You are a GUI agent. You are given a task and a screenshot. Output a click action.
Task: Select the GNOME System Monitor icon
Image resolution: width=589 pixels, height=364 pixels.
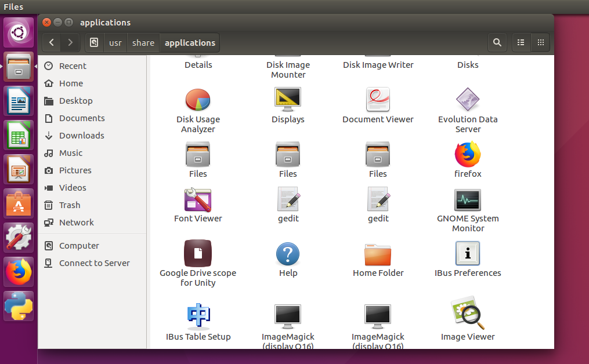[x=468, y=200]
